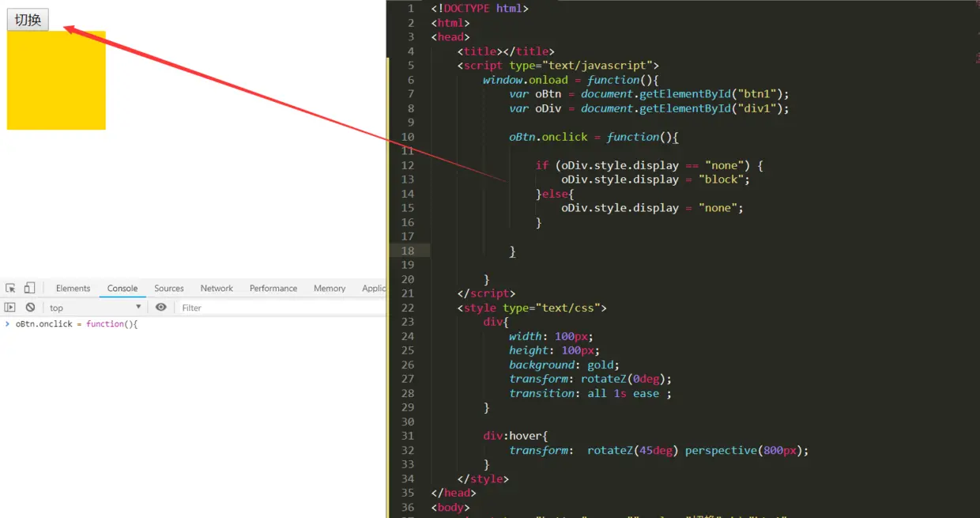This screenshot has height=518, width=980.
Task: Open the Memory tab
Action: point(330,289)
